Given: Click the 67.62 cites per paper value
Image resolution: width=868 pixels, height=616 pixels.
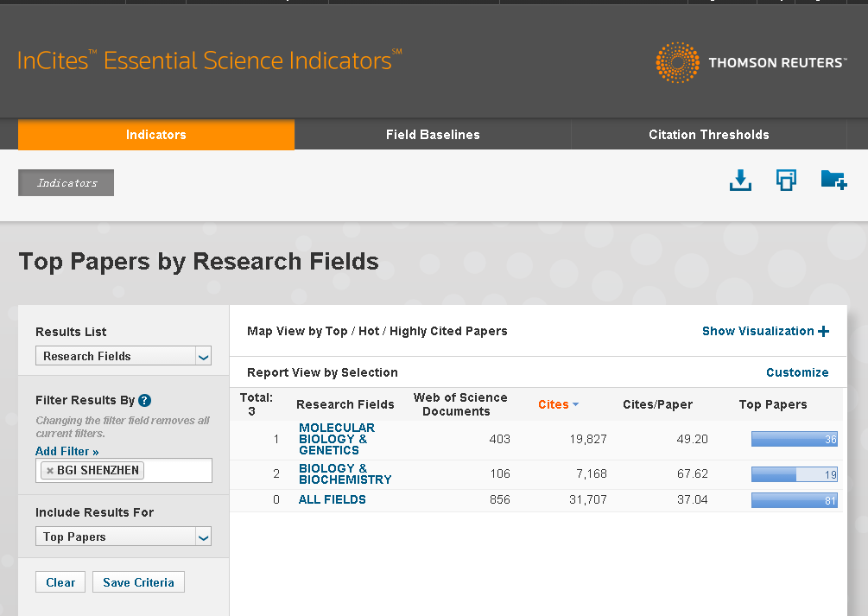Looking at the screenshot, I should (692, 473).
